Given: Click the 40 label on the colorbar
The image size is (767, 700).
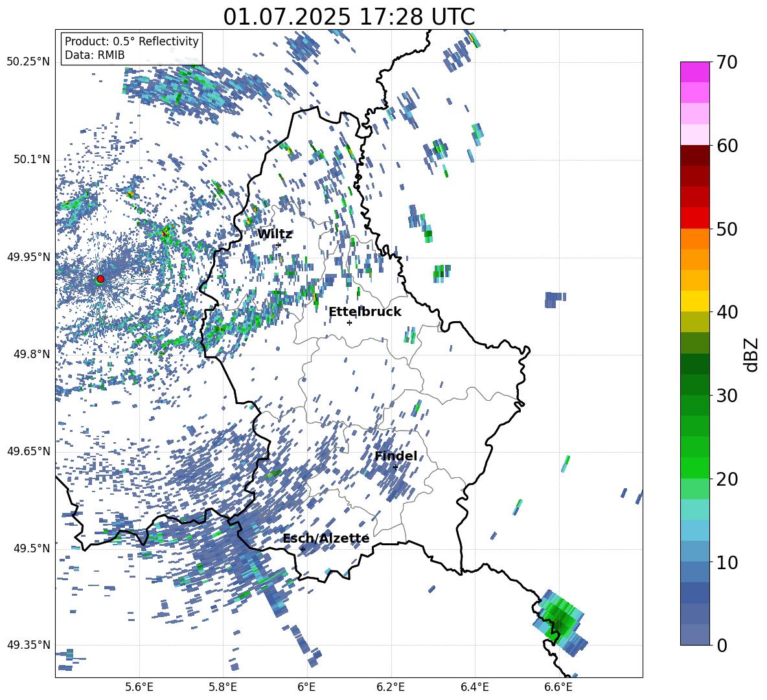Looking at the screenshot, I should [x=726, y=312].
